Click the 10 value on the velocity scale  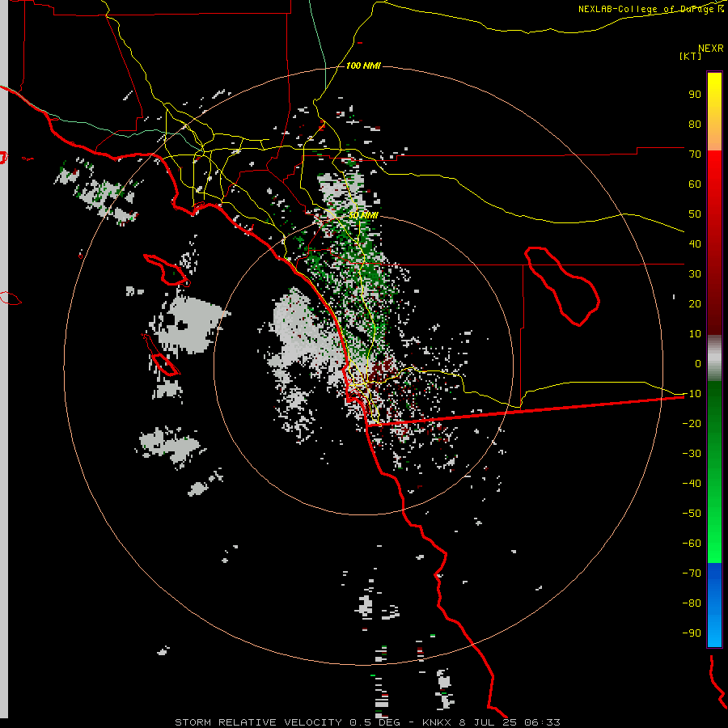point(695,334)
